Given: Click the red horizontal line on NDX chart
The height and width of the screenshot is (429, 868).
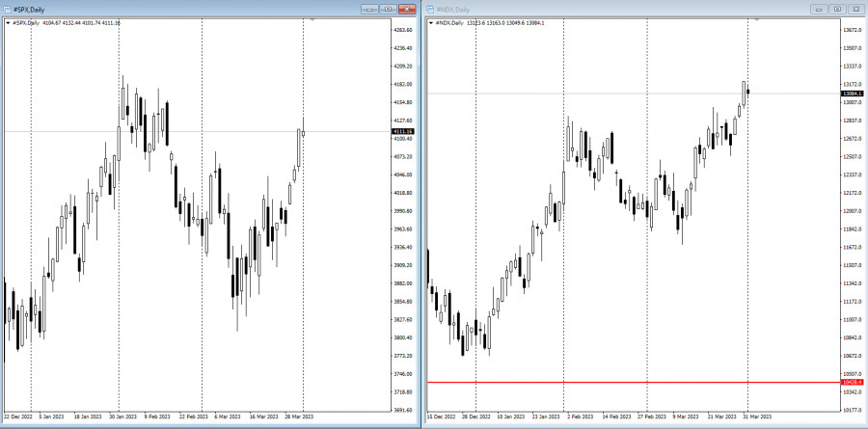Looking at the screenshot, I should (634, 382).
